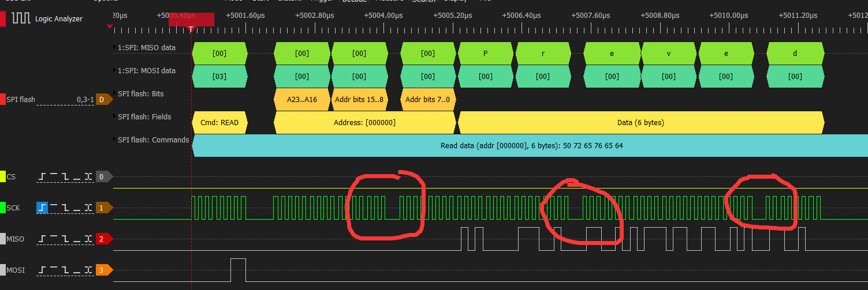The width and height of the screenshot is (868, 290).
Task: Click the Logic Analyzer waveform icon
Action: point(21,18)
